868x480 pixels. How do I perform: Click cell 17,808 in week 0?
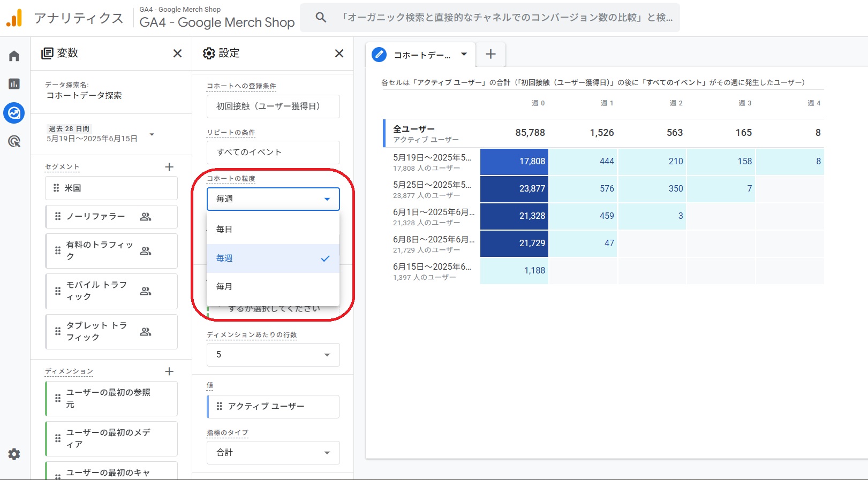tap(514, 162)
